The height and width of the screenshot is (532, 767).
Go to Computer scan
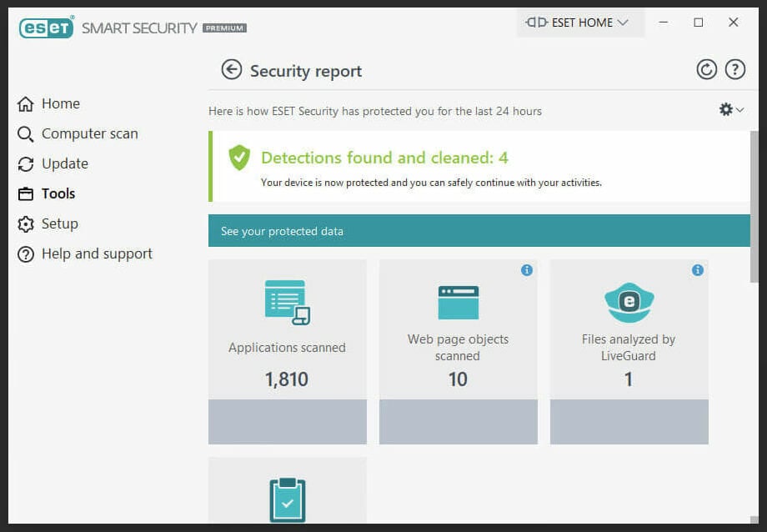tap(90, 133)
